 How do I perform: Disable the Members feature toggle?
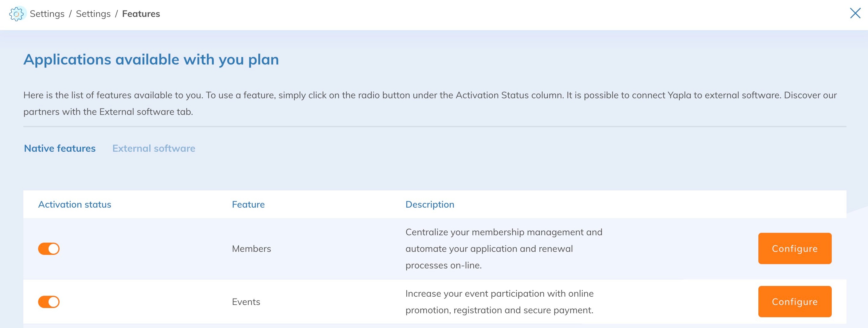point(49,248)
